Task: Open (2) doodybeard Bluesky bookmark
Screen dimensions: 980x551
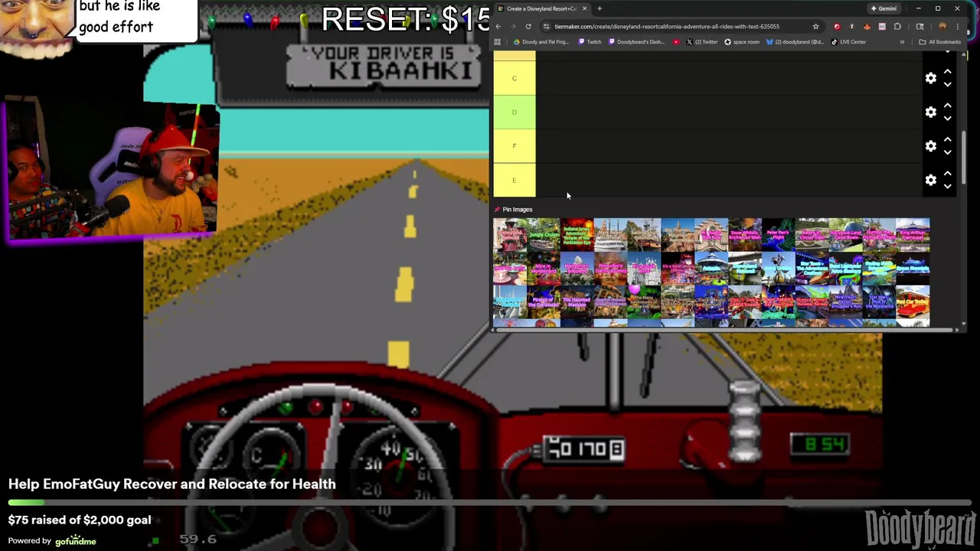Action: 796,42
